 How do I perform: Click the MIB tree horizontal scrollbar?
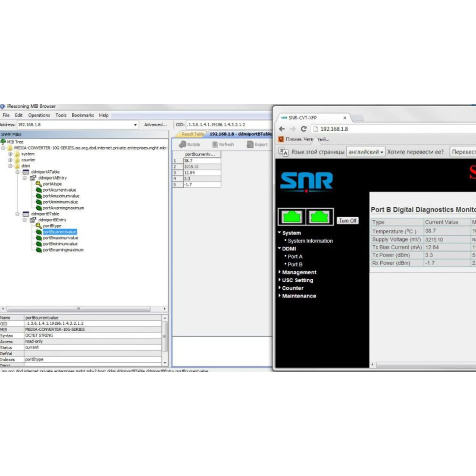(x=78, y=309)
